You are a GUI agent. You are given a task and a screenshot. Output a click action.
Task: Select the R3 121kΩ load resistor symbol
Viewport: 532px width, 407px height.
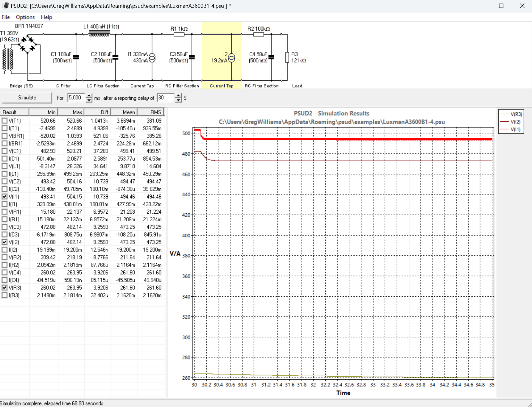[287, 57]
